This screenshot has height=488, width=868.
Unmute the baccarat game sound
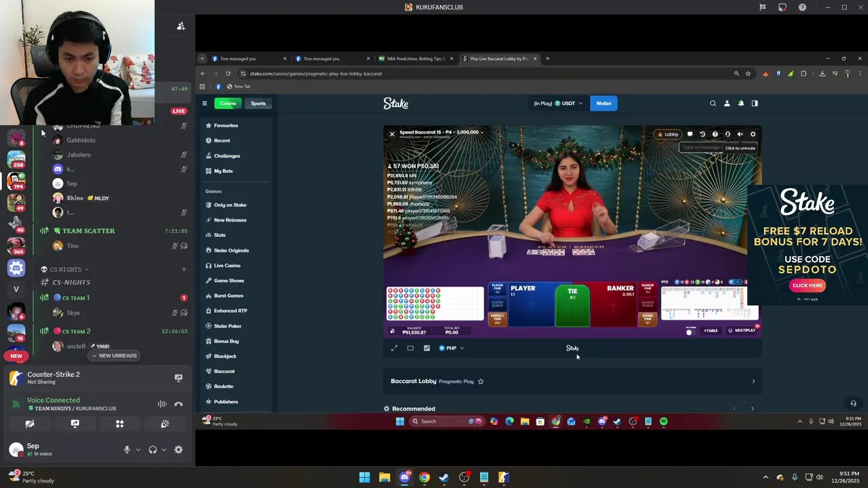[x=740, y=134]
